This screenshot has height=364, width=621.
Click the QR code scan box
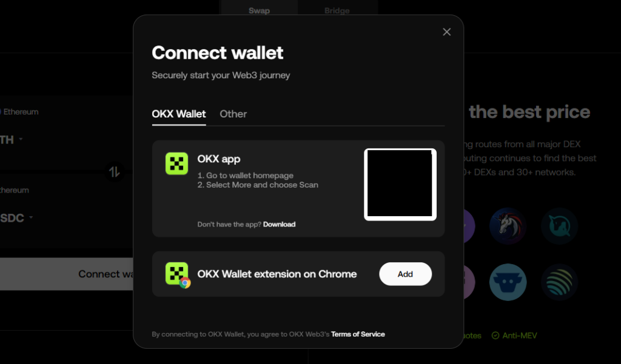pos(400,184)
